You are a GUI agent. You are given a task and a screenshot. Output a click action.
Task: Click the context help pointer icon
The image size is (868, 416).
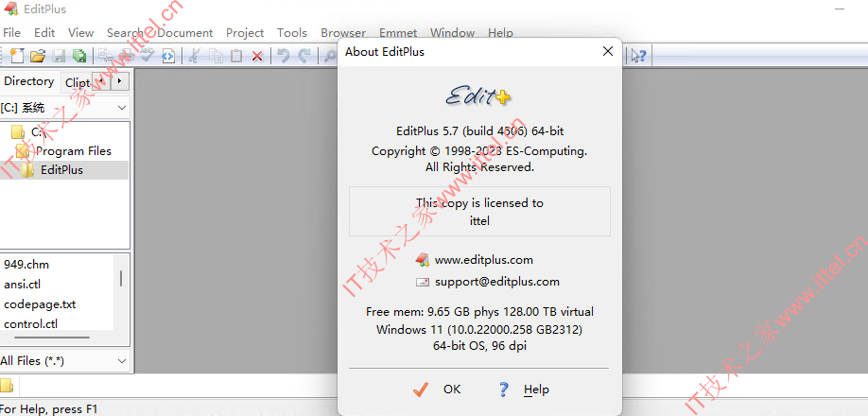click(638, 56)
